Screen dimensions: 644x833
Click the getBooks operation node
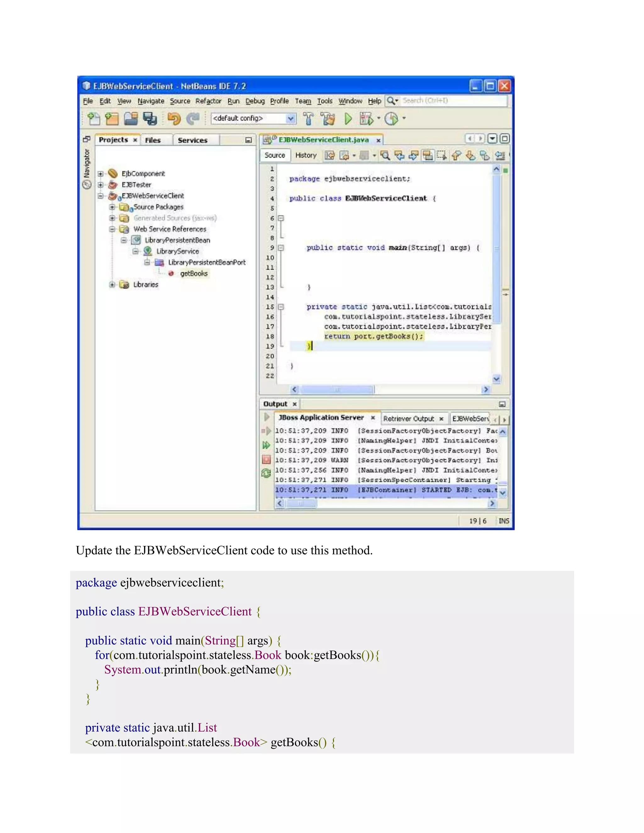click(x=194, y=273)
